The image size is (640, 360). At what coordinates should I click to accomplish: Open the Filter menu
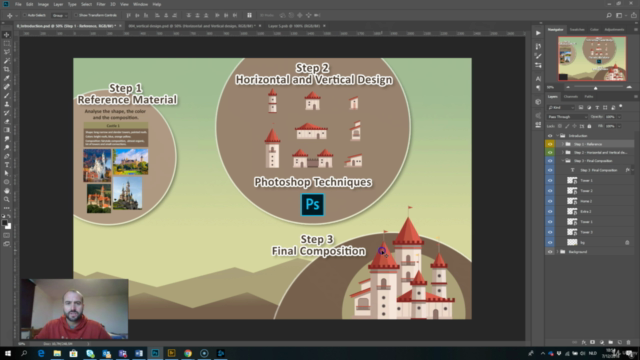(x=100, y=4)
